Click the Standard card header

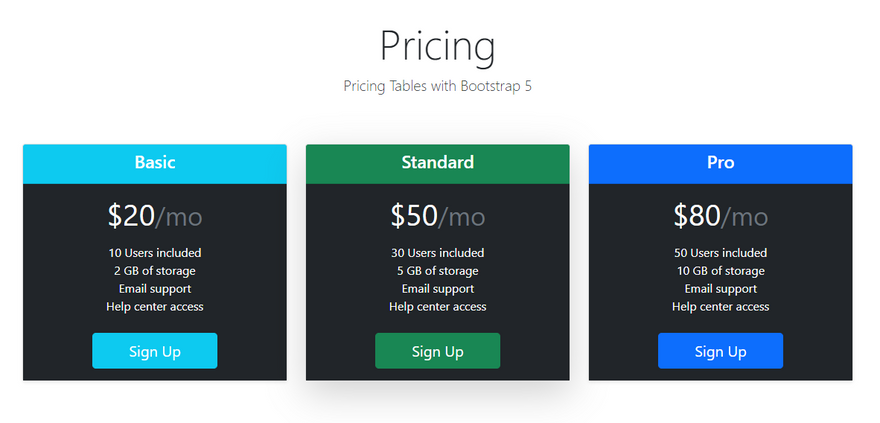point(437,163)
